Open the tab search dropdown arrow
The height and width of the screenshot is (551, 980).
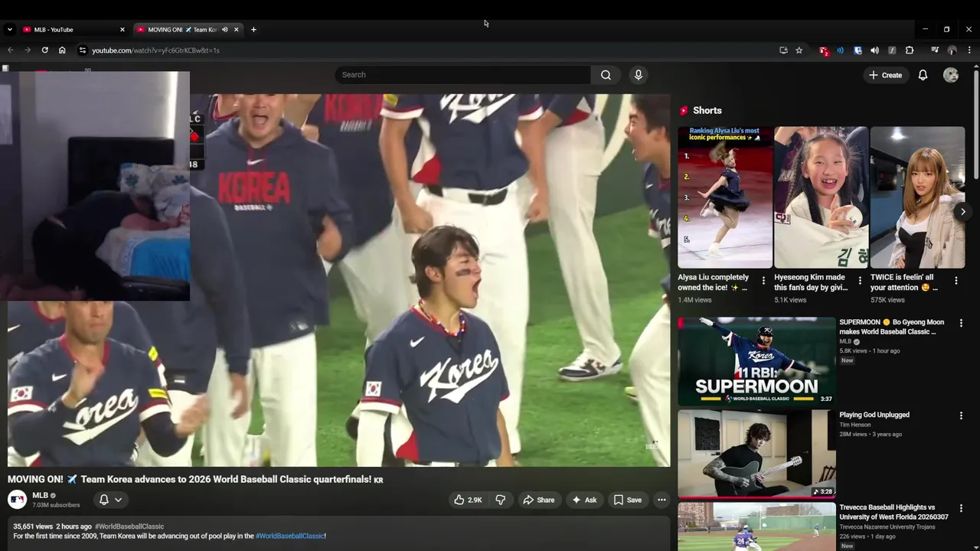point(9,30)
